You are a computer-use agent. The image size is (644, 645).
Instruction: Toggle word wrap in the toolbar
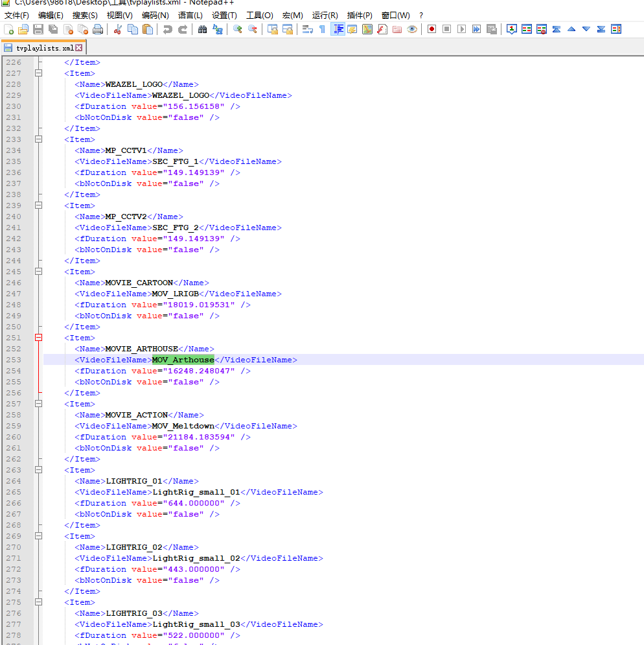307,29
